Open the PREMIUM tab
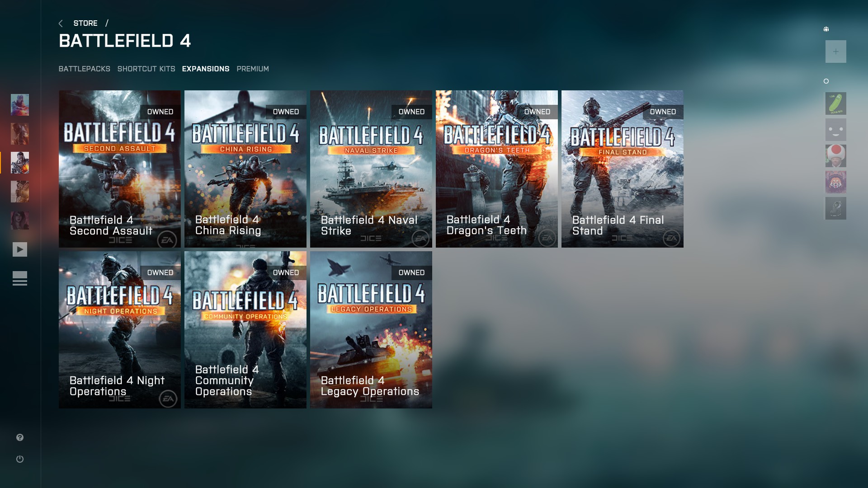868x488 pixels. [253, 69]
